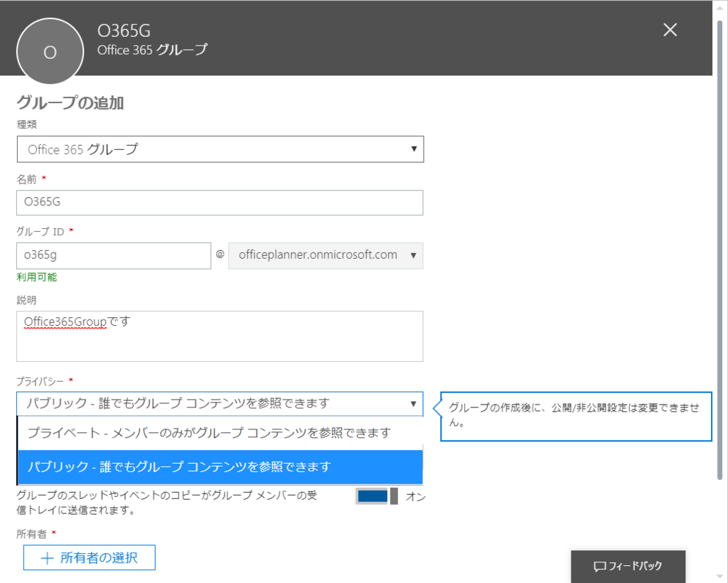Collapse the プライバシー dropdown box
The height and width of the screenshot is (583, 728).
[x=220, y=403]
